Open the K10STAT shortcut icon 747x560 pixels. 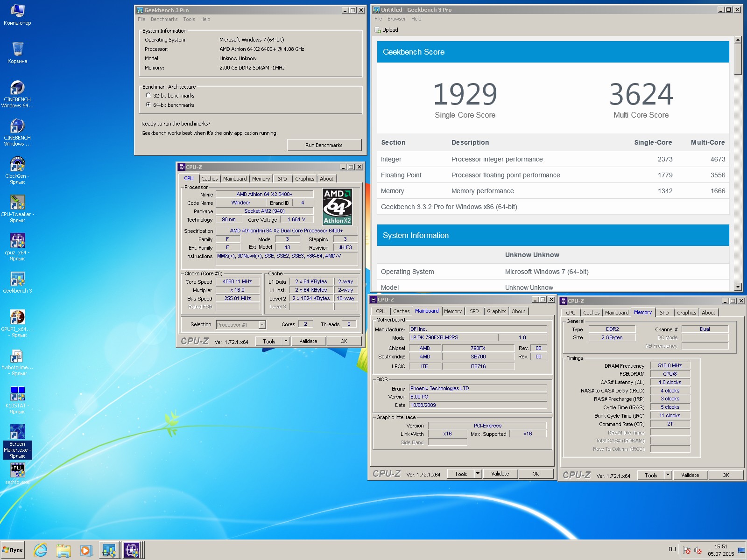tap(17, 400)
